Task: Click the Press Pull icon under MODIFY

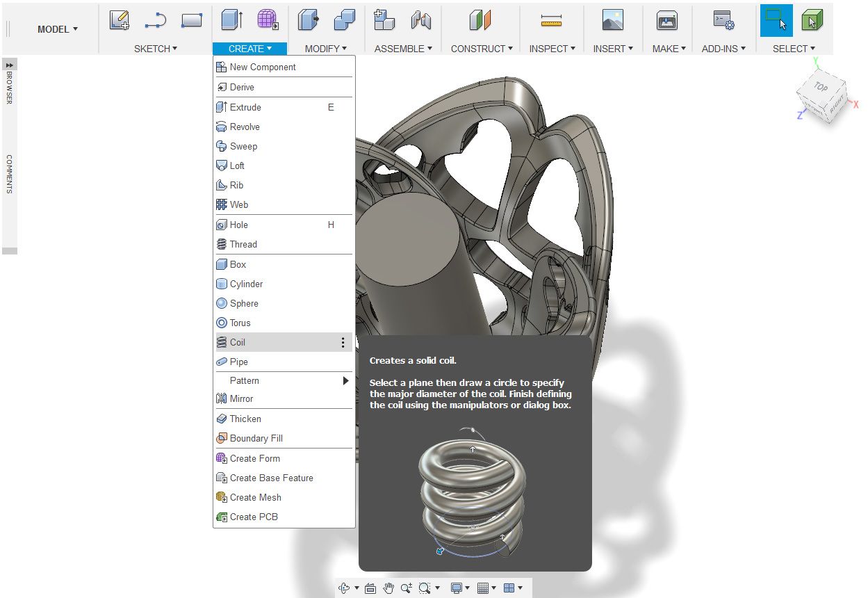Action: click(x=308, y=21)
